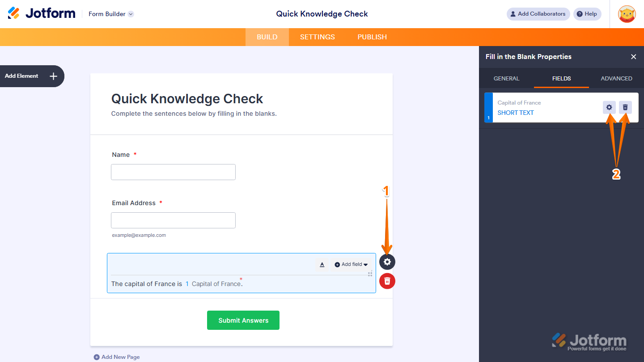Click the inline Capital of France blank field
Image resolution: width=644 pixels, height=362 pixels.
click(x=213, y=284)
